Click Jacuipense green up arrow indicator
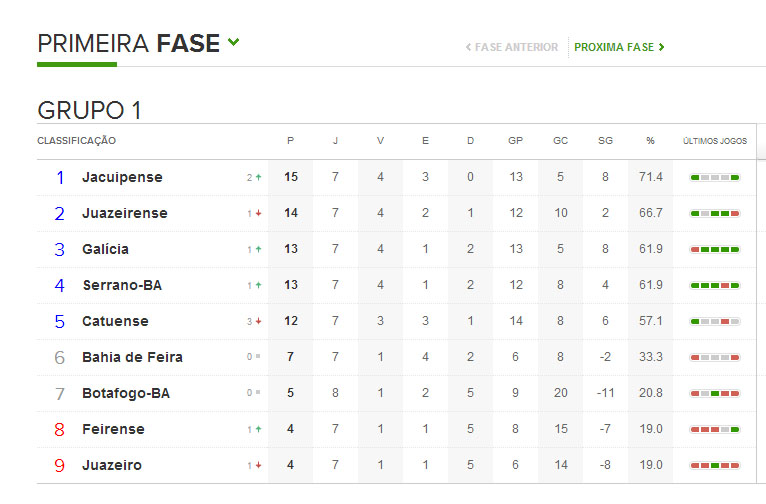The width and height of the screenshot is (766, 504). pyautogui.click(x=258, y=178)
